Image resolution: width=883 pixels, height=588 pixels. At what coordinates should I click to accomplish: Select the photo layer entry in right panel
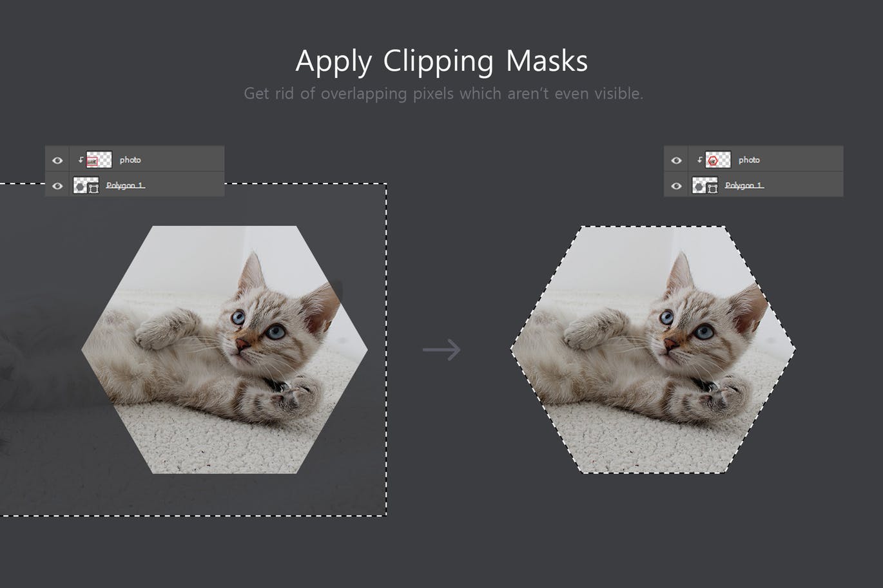point(750,160)
